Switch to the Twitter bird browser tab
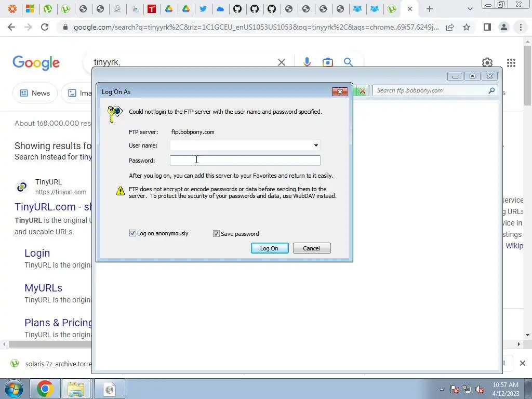The height and width of the screenshot is (399, 532). tap(203, 9)
